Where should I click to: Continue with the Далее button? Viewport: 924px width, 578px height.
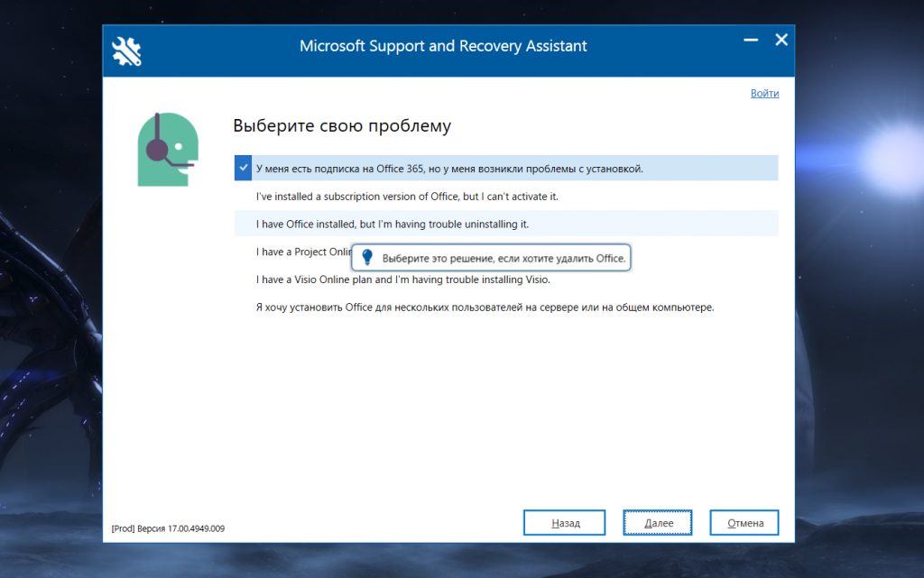658,523
